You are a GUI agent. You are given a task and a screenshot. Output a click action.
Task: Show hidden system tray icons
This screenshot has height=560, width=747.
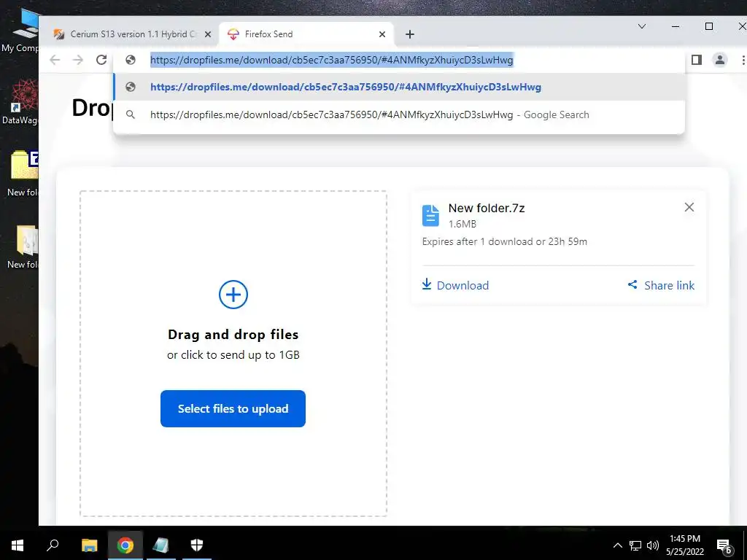click(617, 545)
